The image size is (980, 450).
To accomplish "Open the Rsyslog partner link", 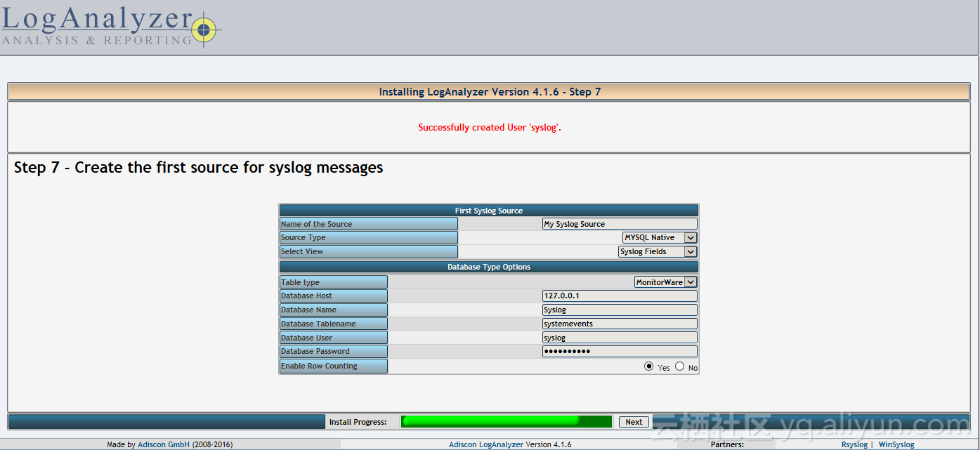I will 854,444.
